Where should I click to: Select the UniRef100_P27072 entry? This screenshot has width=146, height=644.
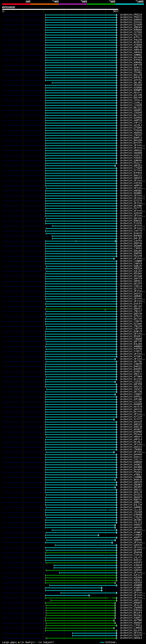pyautogui.click(x=131, y=419)
